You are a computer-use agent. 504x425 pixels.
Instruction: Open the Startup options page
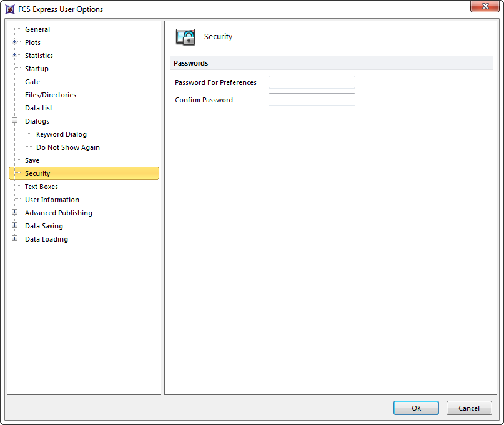pos(36,69)
